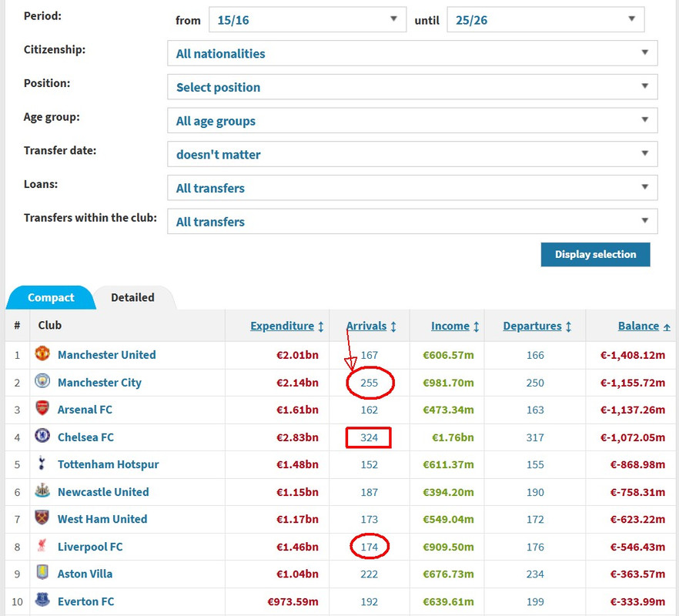Open the Arsenal FC club link
Viewport: 679px width, 616px height.
[x=85, y=410]
